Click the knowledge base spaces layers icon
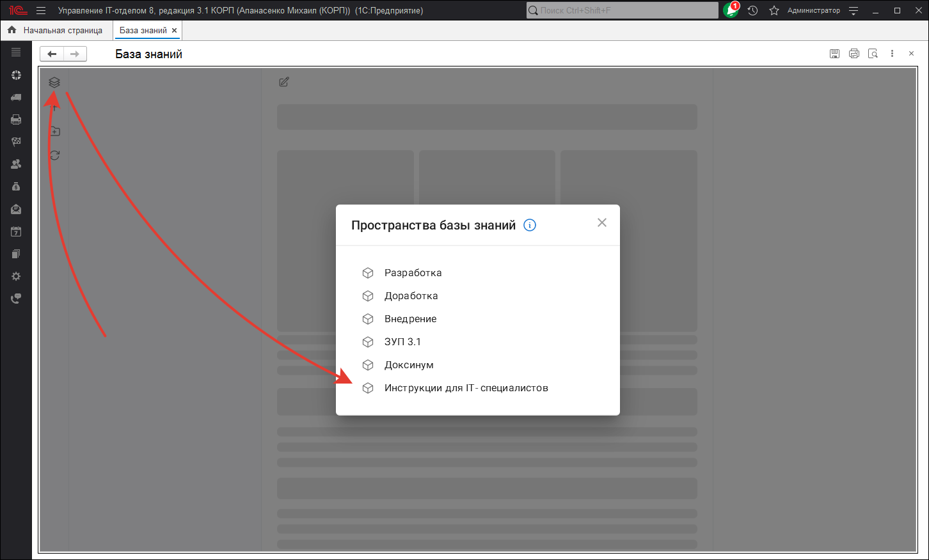 point(54,82)
